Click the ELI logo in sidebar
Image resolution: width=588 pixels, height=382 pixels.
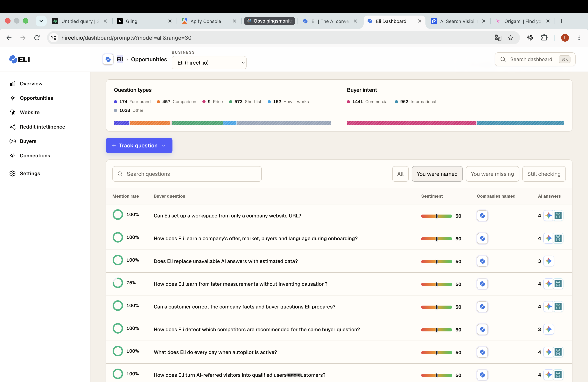coord(19,59)
